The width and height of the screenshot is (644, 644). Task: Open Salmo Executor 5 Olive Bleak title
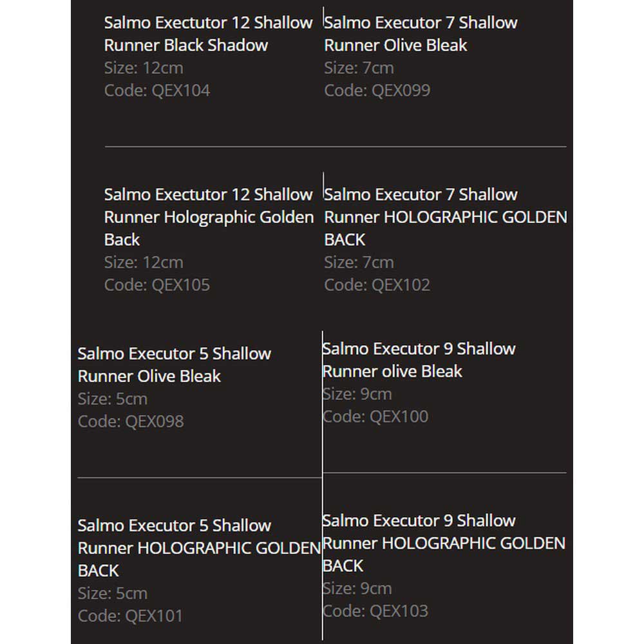pos(174,365)
